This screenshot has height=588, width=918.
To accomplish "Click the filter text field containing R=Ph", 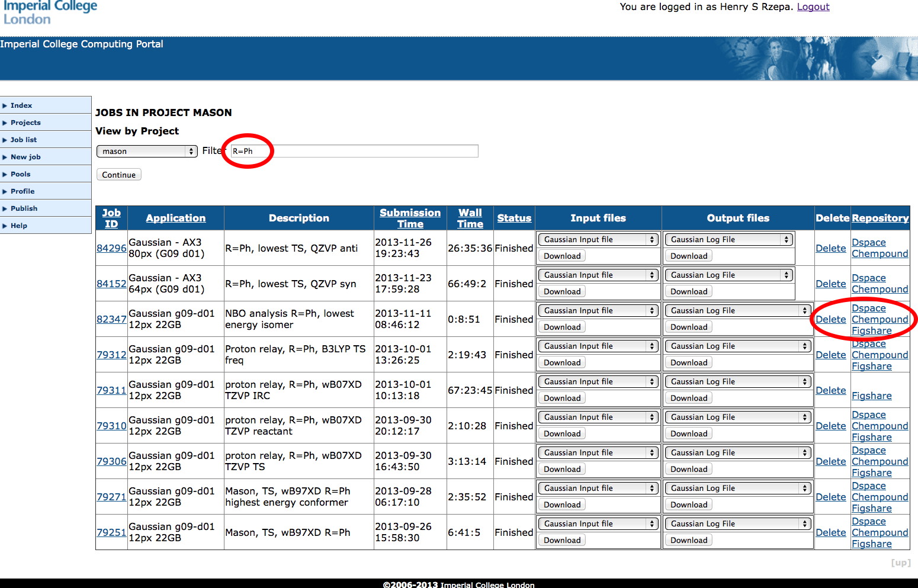I will tap(354, 152).
